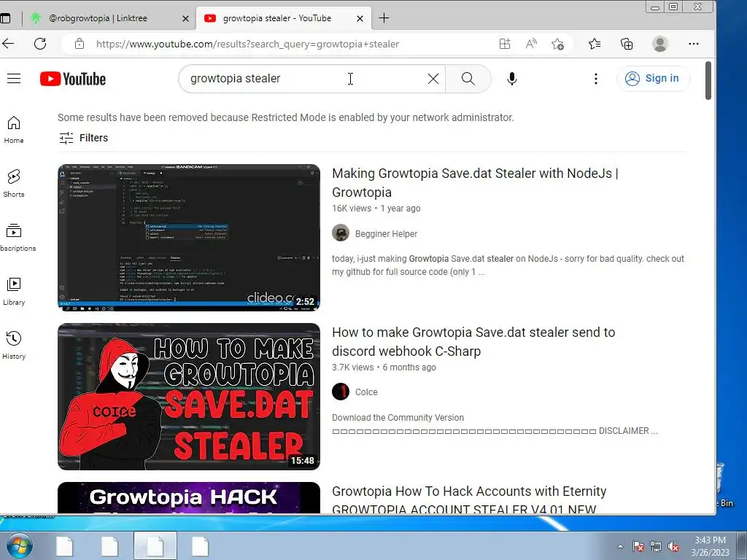Activate the Read Aloud icon
Viewport: 747px width, 560px height.
(531, 44)
